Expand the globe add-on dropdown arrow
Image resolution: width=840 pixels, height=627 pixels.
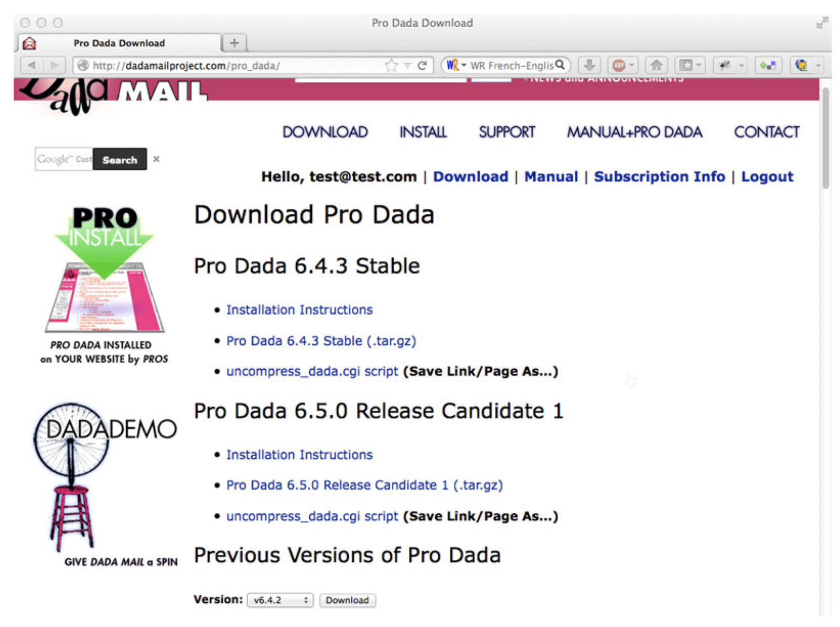pyautogui.click(x=817, y=66)
